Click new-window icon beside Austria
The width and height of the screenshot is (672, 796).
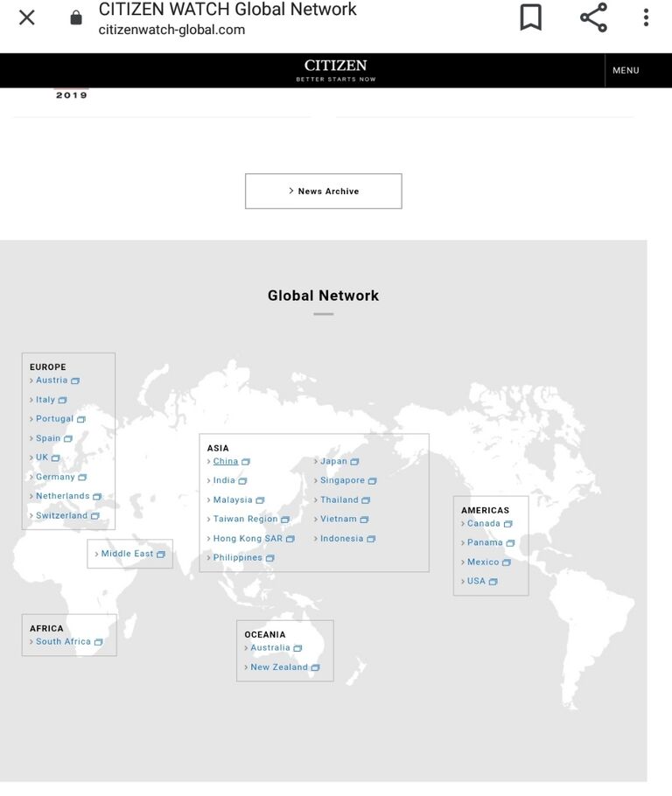click(x=75, y=381)
